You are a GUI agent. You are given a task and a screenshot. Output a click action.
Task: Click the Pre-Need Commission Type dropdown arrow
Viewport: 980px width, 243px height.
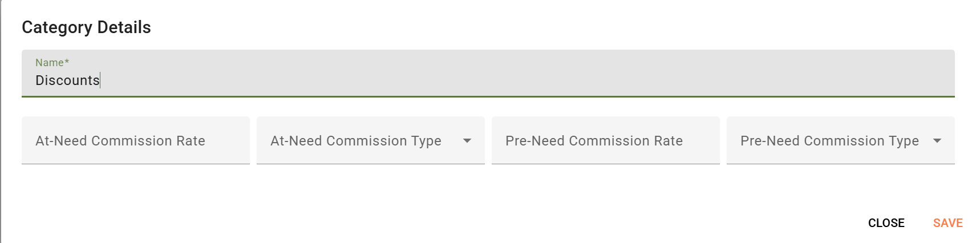click(x=937, y=141)
